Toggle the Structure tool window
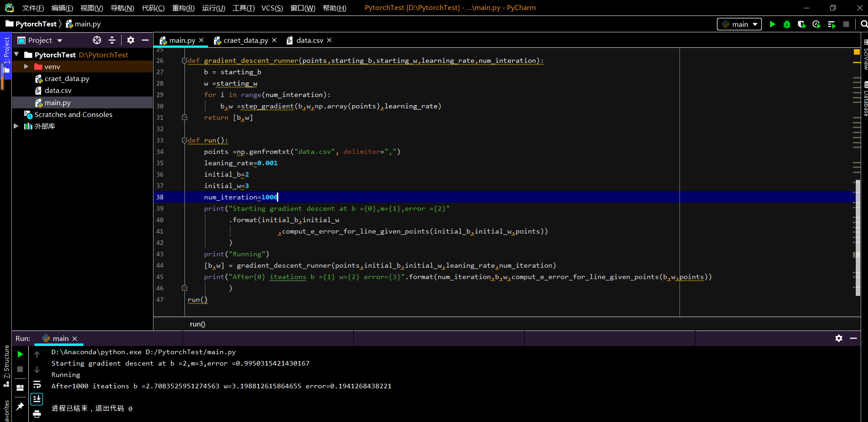This screenshot has width=868, height=422. (x=6, y=366)
